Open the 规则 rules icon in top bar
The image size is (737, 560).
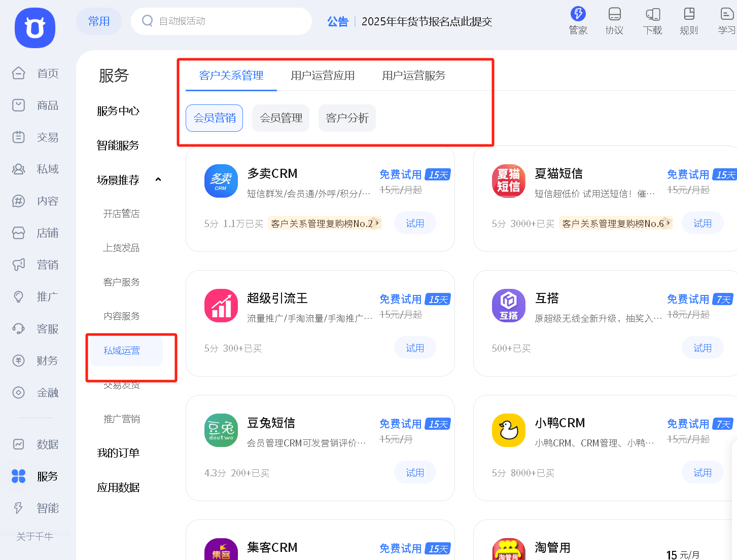point(689,14)
